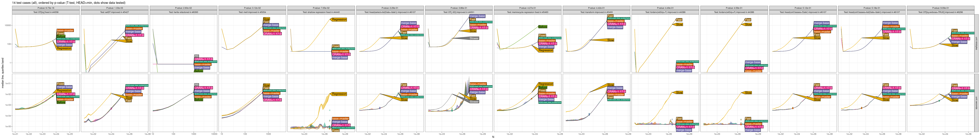The height and width of the screenshot is (140, 980).
Task: Click 'Test: memrecycle regression fixed in #5463' header
Action: click(528, 12)
